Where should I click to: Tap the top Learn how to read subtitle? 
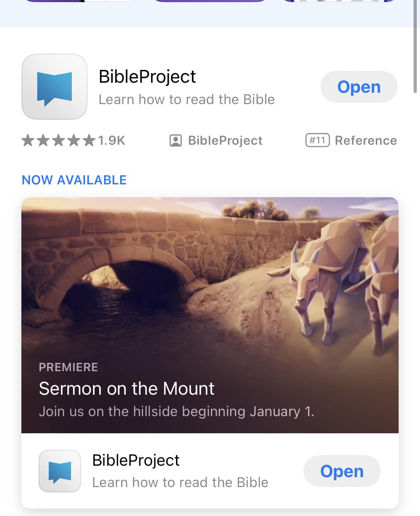pos(187,99)
